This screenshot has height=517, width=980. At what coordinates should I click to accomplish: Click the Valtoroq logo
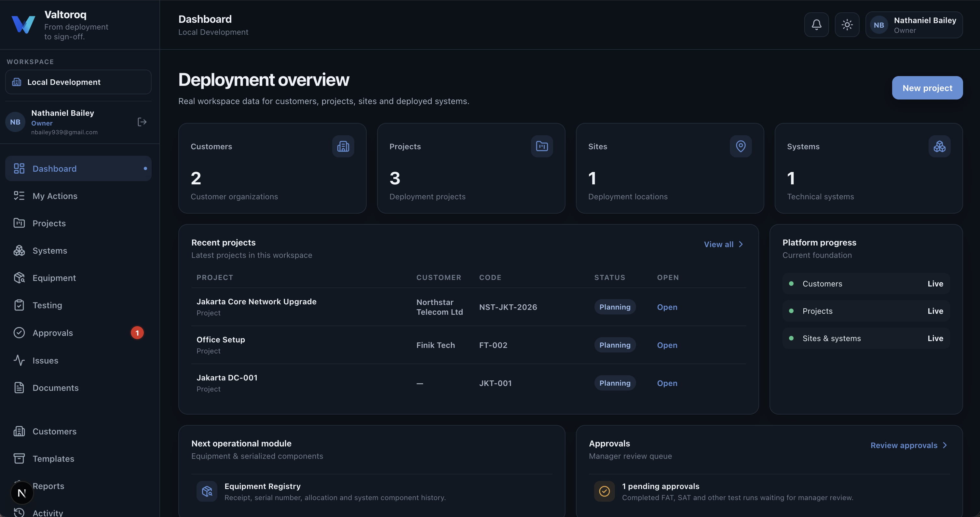pos(23,25)
